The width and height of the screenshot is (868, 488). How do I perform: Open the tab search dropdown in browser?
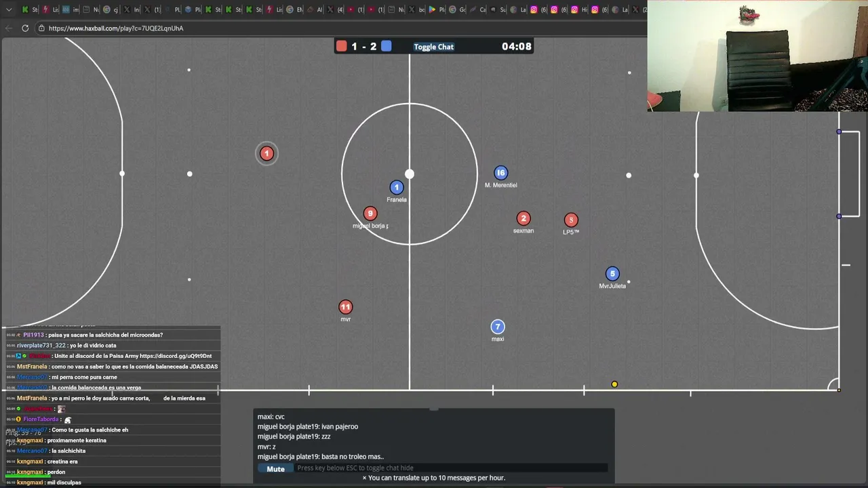(x=9, y=9)
